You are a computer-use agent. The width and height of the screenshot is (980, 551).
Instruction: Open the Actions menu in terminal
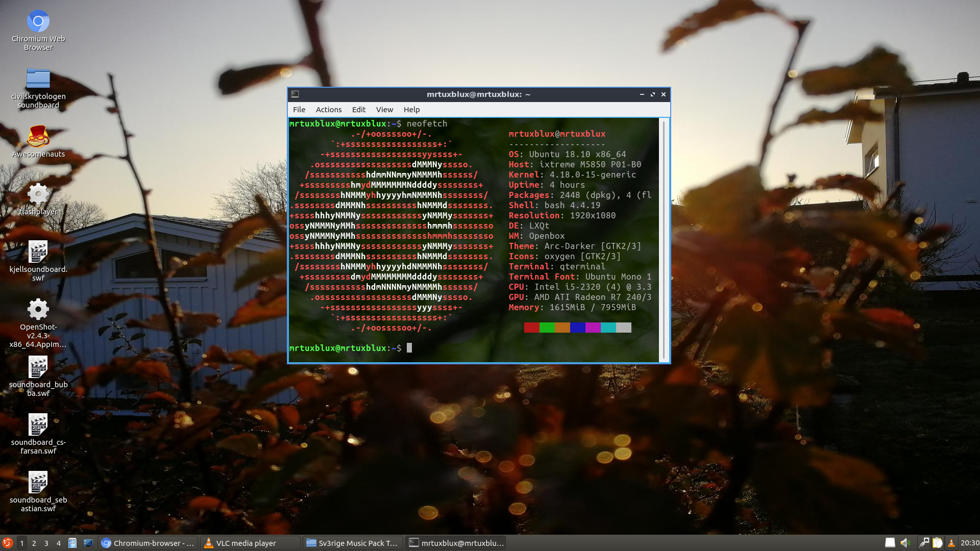click(x=329, y=110)
